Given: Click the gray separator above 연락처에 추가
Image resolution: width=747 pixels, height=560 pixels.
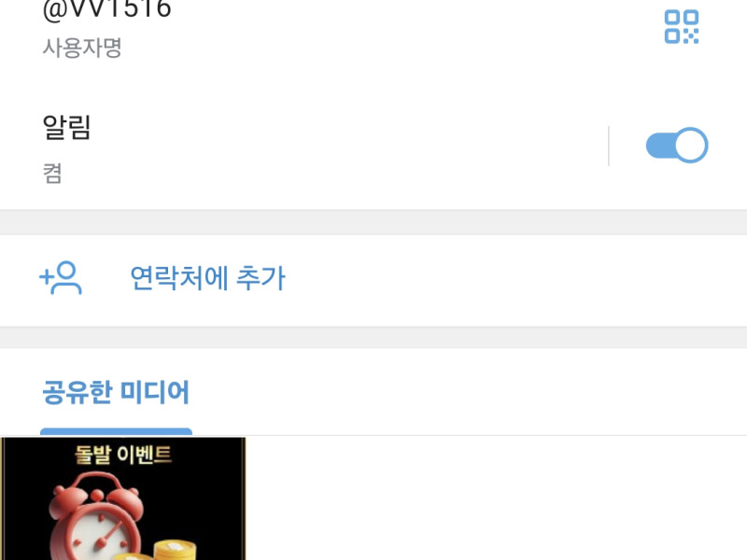Looking at the screenshot, I should click(373, 222).
